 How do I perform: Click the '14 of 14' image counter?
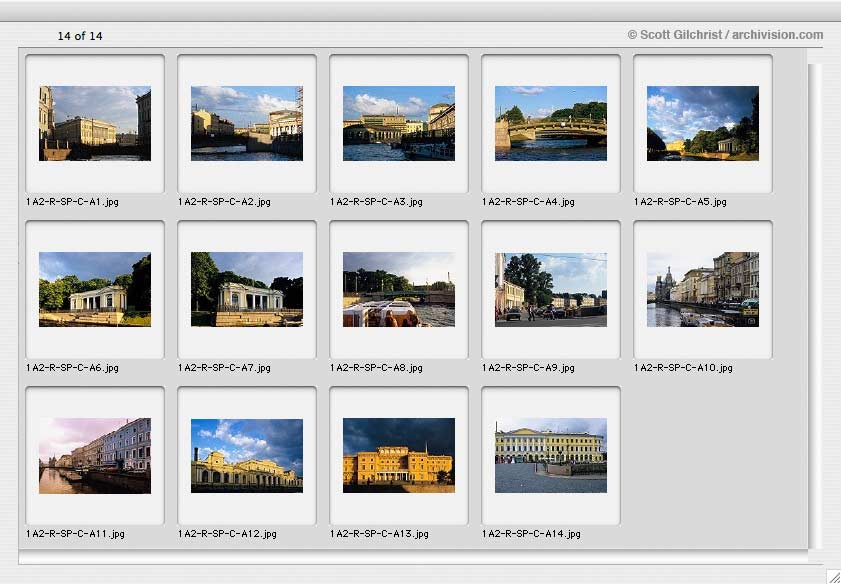coord(80,36)
